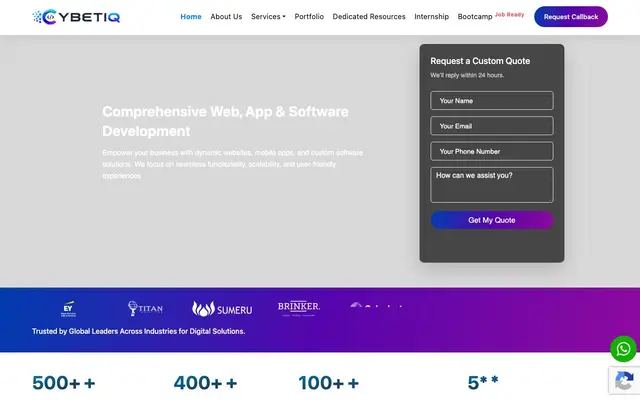
Task: Click the Titan client logo
Action: tap(145, 309)
